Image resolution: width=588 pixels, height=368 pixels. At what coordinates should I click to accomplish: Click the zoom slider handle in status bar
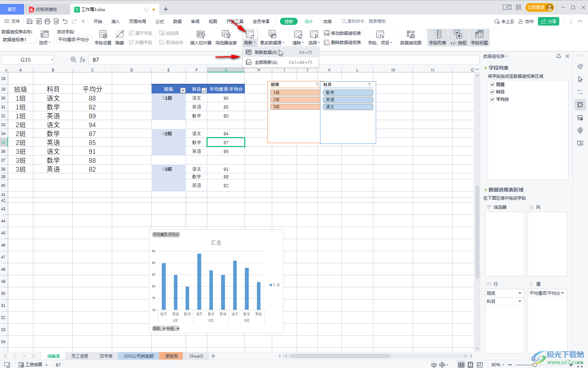[x=534, y=365]
